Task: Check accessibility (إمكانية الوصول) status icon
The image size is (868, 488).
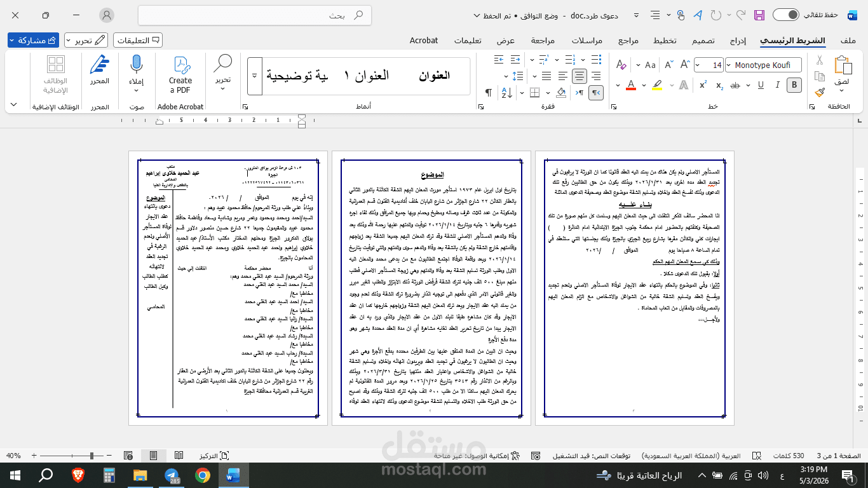Action: click(x=515, y=456)
